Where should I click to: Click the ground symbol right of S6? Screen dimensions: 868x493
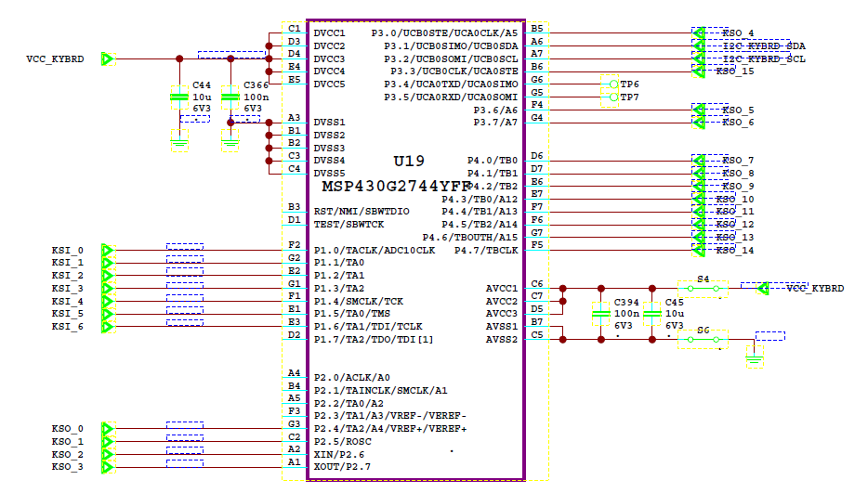tap(754, 357)
